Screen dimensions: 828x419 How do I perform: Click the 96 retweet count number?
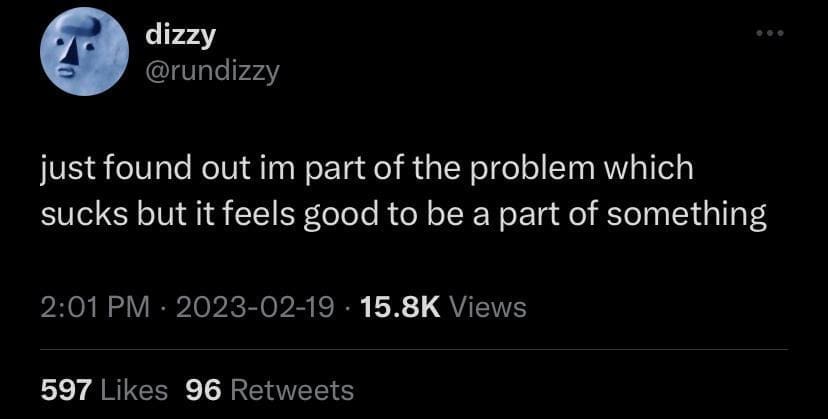[202, 389]
